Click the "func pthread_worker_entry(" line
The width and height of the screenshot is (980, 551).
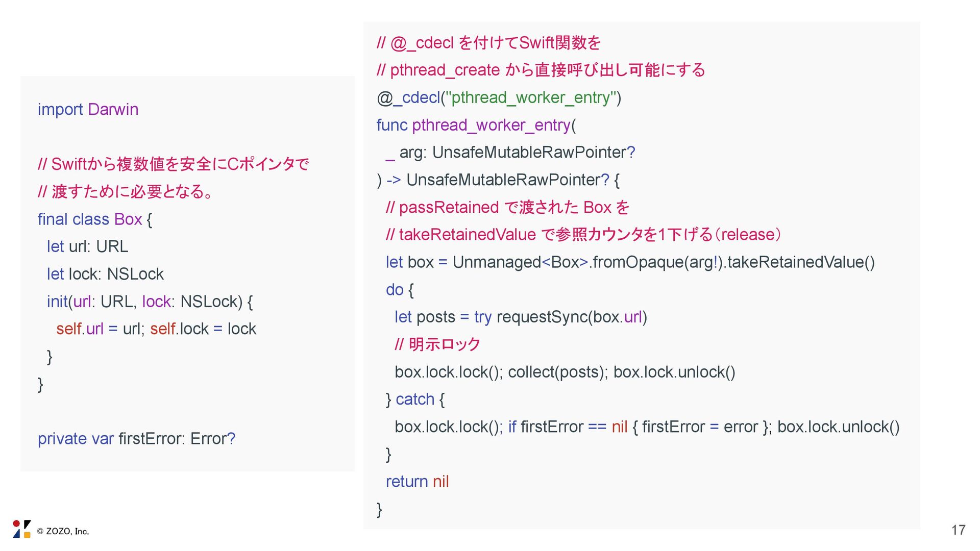[476, 125]
